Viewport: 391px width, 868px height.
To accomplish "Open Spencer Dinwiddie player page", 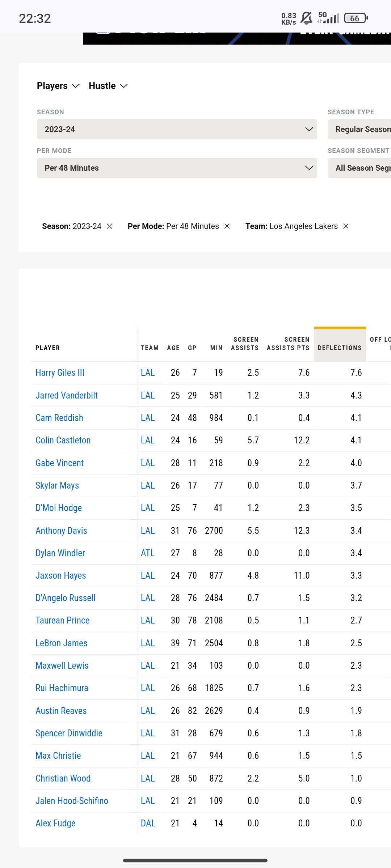I will (69, 733).
